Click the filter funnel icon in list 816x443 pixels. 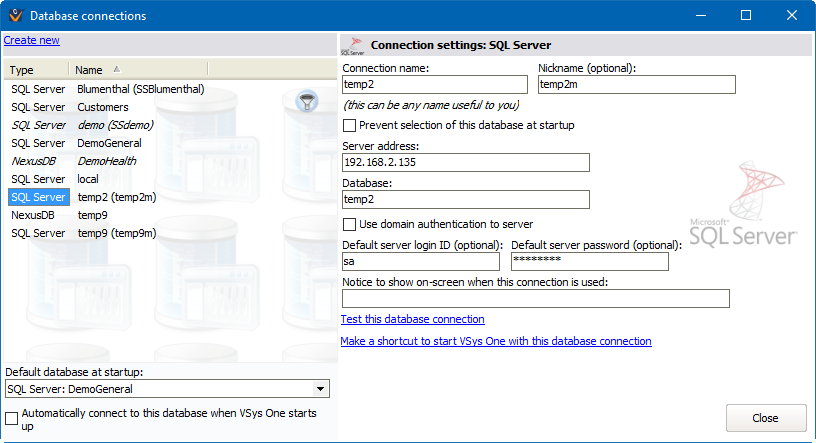(x=307, y=101)
